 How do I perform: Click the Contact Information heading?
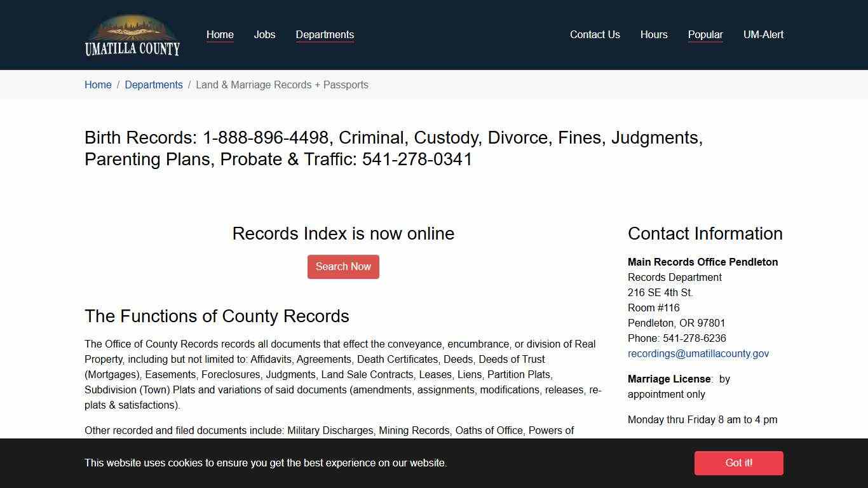[x=705, y=234]
